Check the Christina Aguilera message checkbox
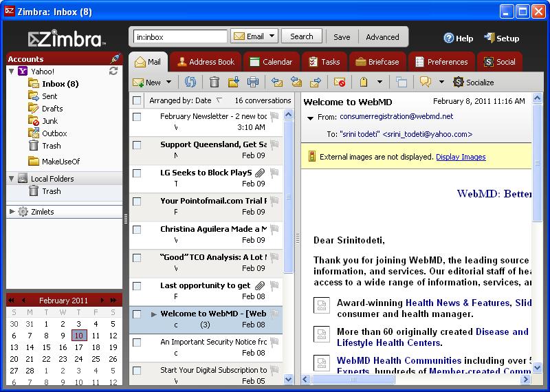 pyautogui.click(x=137, y=230)
